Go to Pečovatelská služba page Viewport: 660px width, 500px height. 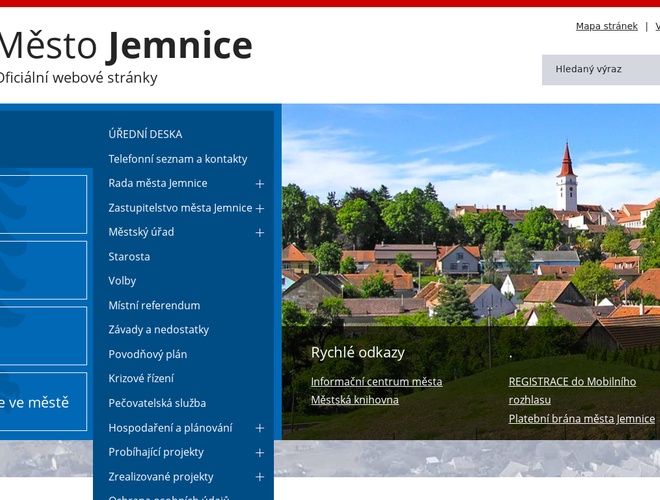pos(157,403)
